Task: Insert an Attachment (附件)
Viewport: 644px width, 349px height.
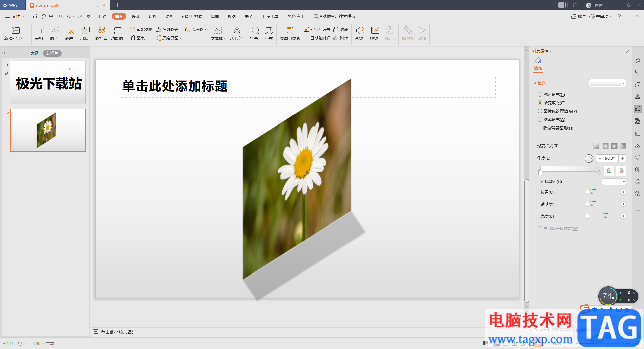Action: (341, 38)
